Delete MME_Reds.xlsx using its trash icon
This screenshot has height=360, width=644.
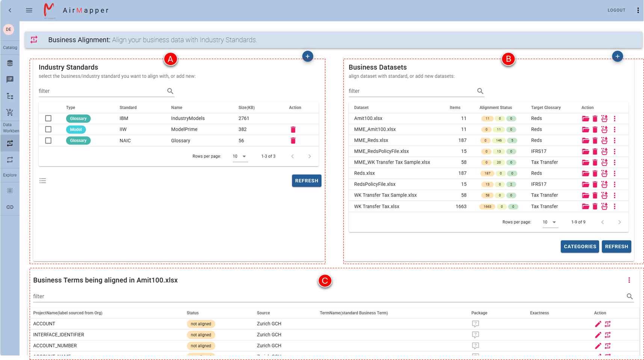pos(595,140)
